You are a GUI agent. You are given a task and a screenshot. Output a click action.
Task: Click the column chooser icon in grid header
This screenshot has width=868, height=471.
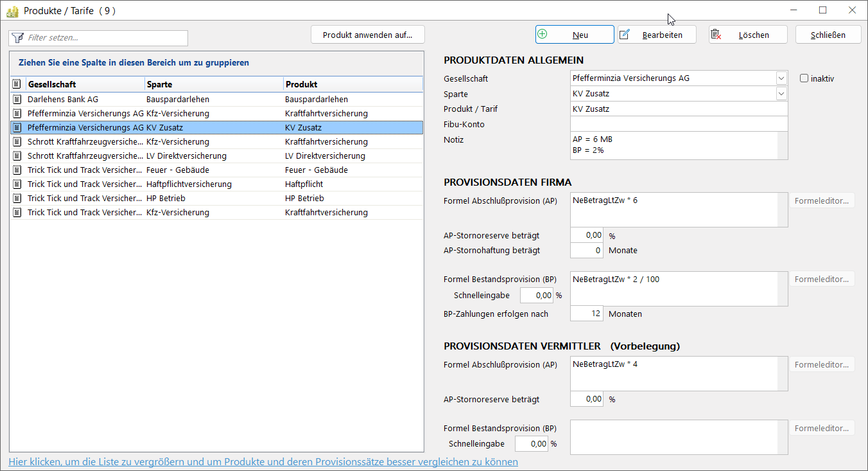coord(17,84)
